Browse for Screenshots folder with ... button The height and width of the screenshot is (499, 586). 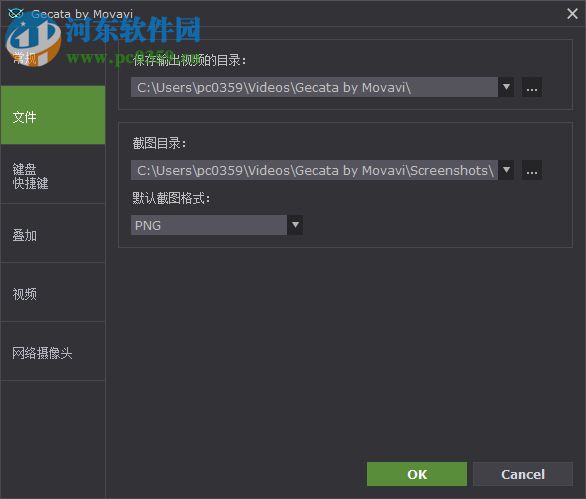[531, 170]
